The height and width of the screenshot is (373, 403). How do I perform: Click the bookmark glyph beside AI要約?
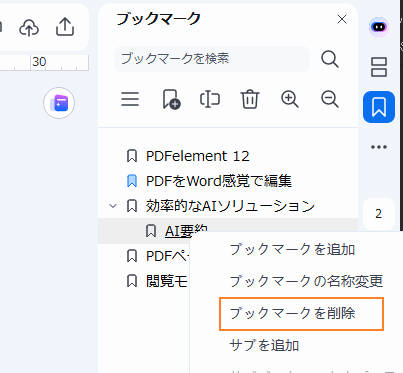(x=151, y=231)
